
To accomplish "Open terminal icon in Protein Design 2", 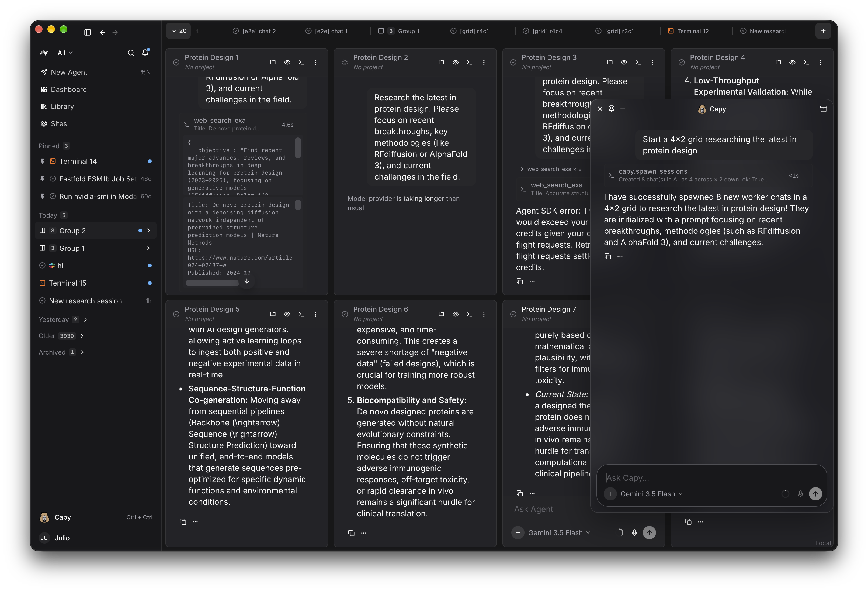I will (470, 62).
